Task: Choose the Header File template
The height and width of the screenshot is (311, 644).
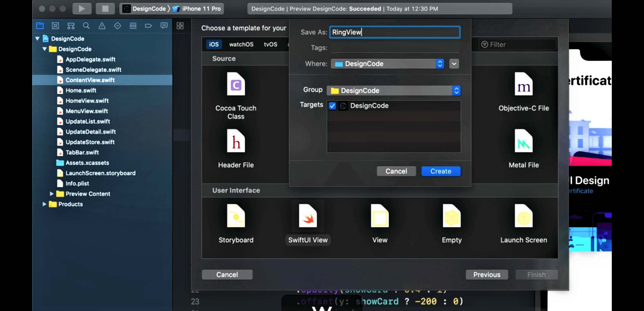Action: point(236,149)
